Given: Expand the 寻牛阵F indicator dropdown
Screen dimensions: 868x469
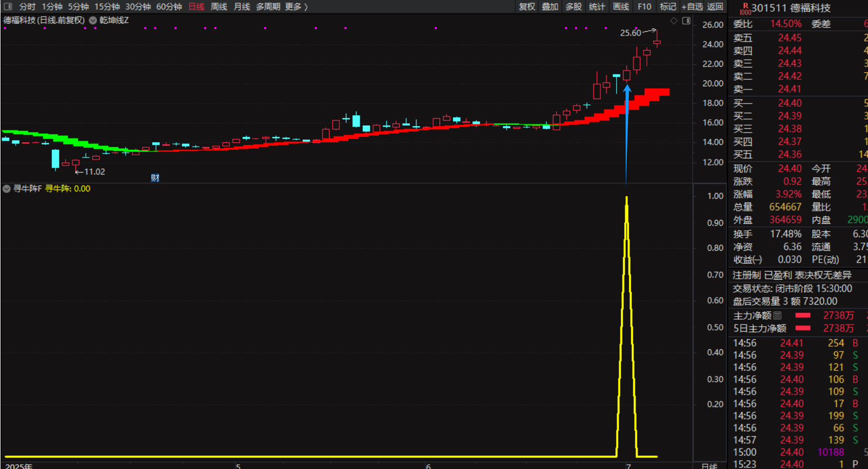Looking at the screenshot, I should pyautogui.click(x=6, y=189).
